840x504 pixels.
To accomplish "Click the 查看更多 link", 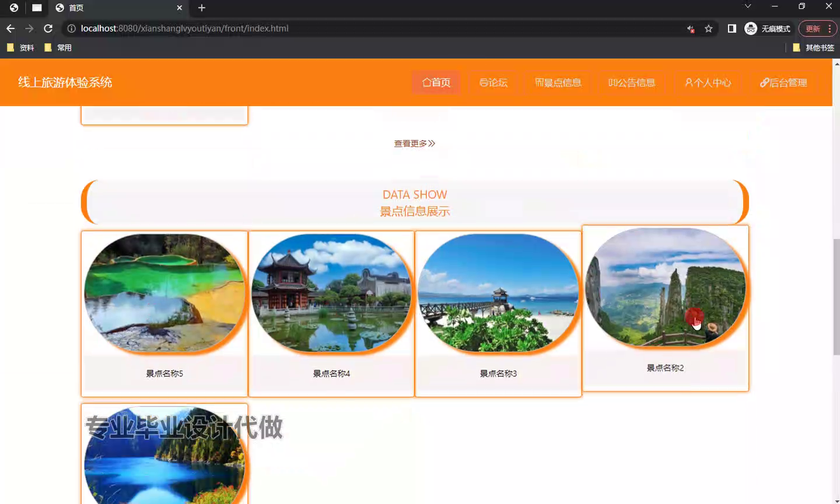I will (x=415, y=143).
